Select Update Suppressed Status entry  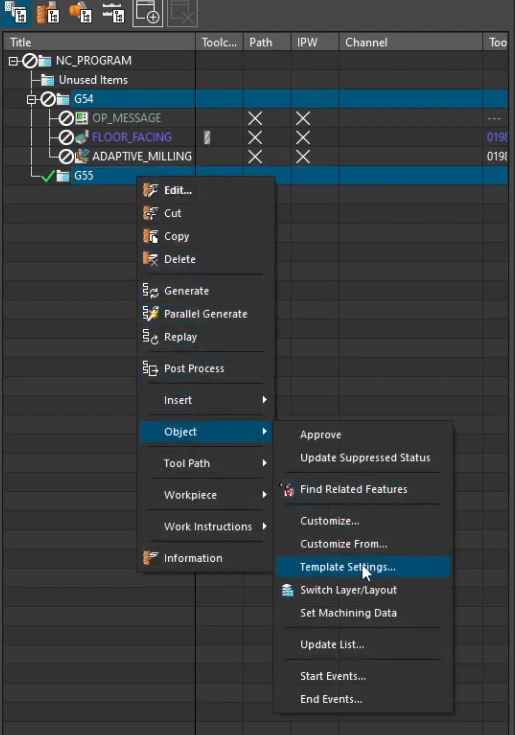(363, 458)
